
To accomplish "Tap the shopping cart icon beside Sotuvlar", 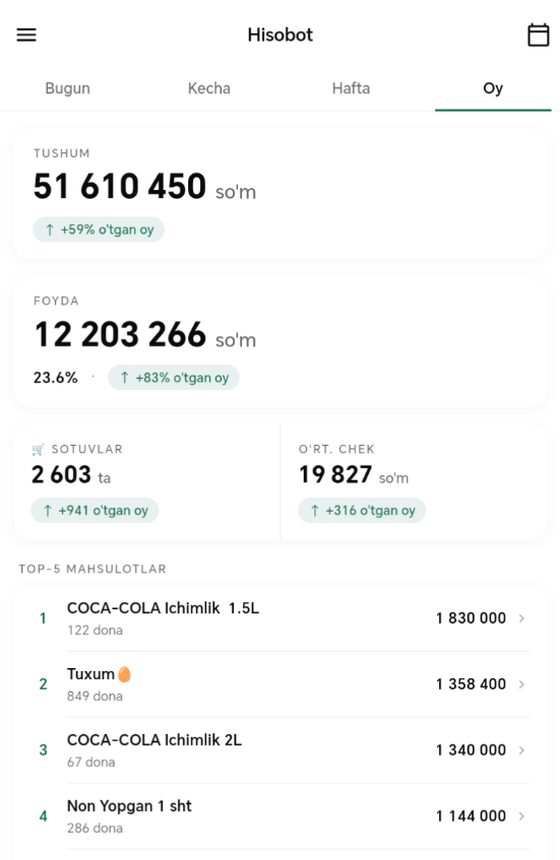I will [38, 450].
